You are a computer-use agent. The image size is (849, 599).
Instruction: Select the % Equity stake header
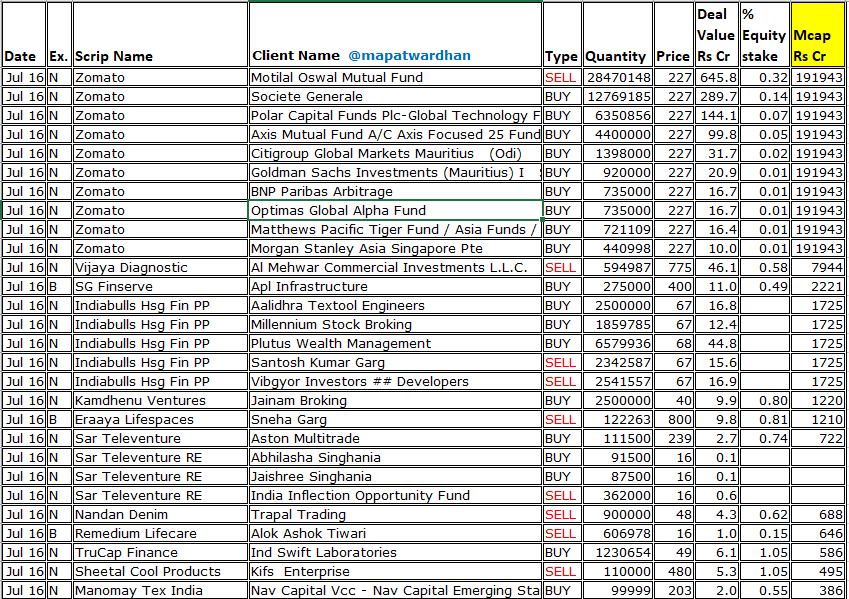pyautogui.click(x=764, y=35)
